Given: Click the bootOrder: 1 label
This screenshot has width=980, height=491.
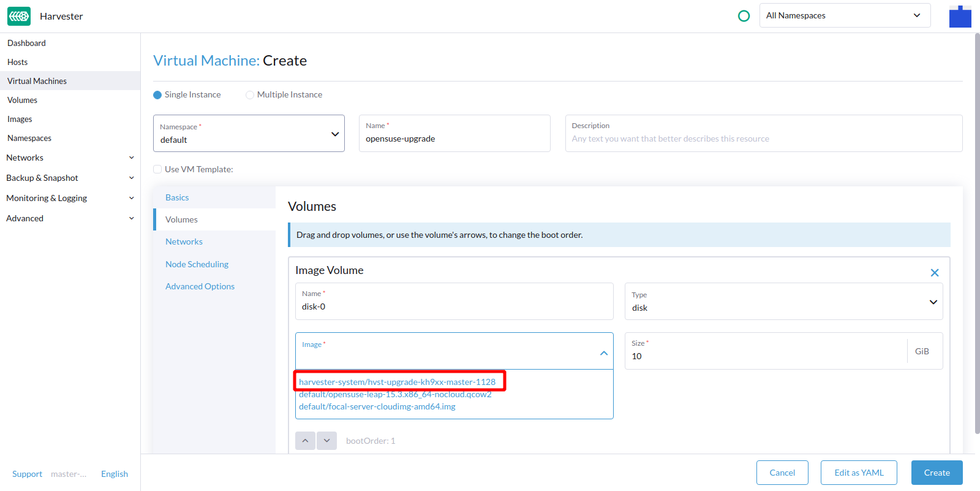Looking at the screenshot, I should click(x=371, y=441).
